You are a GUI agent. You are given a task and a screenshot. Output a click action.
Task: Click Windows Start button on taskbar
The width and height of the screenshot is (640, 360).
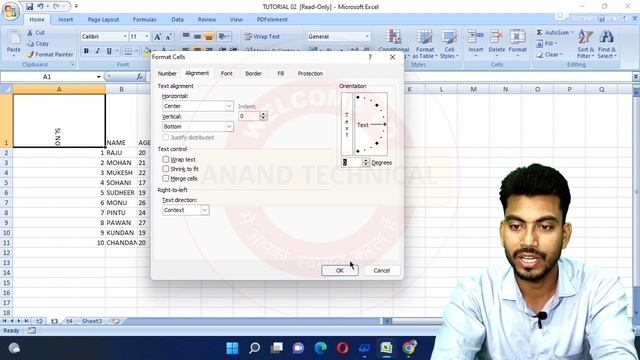pos(232,348)
